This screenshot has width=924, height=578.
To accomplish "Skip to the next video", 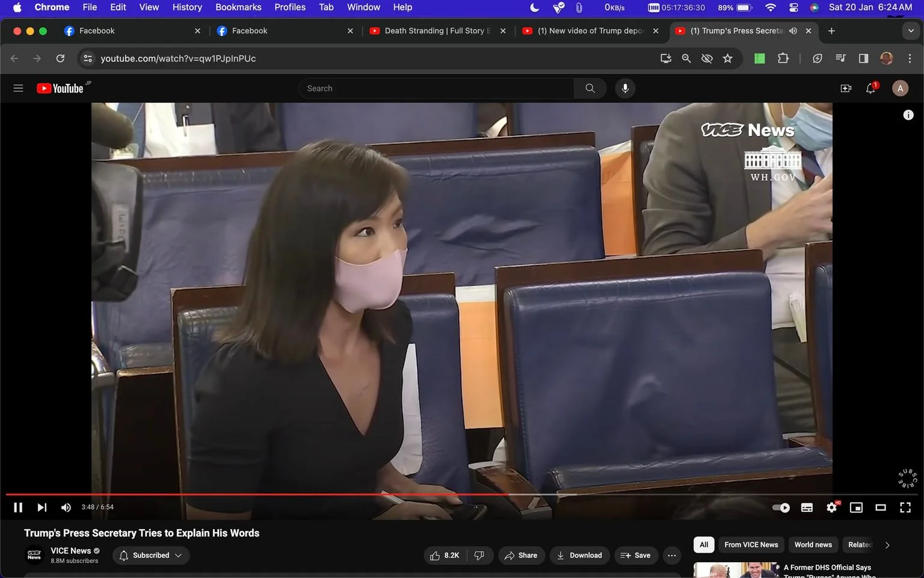I will tap(42, 508).
